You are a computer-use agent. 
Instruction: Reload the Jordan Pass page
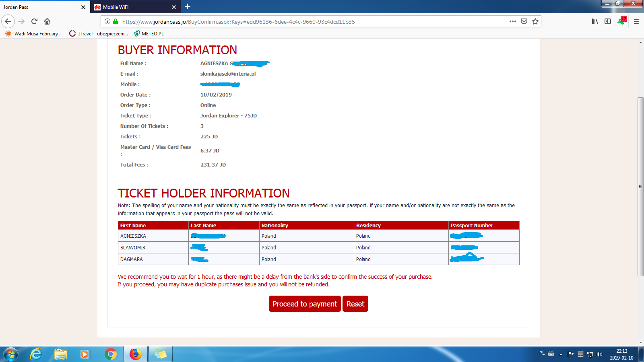pos(35,21)
